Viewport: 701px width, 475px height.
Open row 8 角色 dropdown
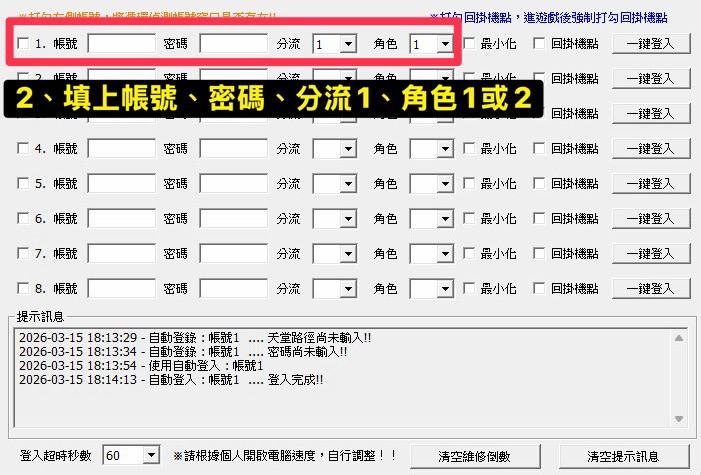tap(445, 288)
